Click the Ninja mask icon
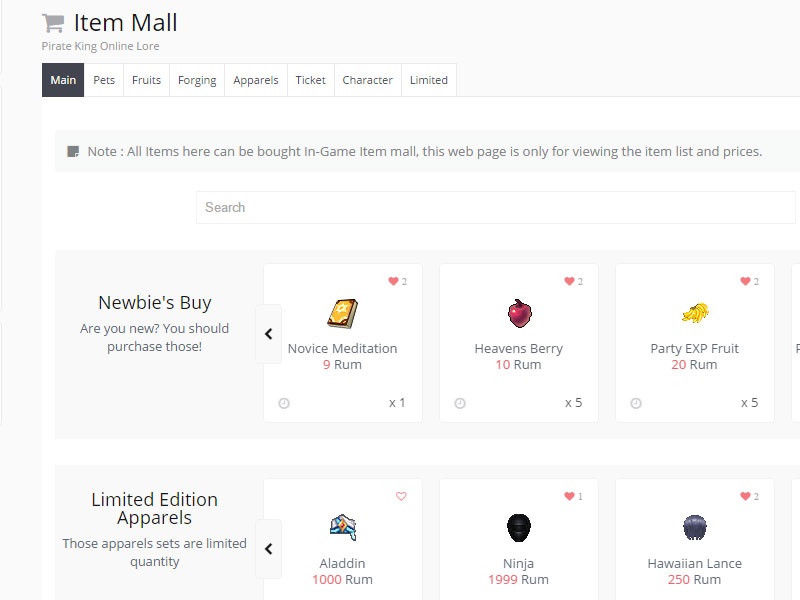The width and height of the screenshot is (800, 600). coord(519,528)
